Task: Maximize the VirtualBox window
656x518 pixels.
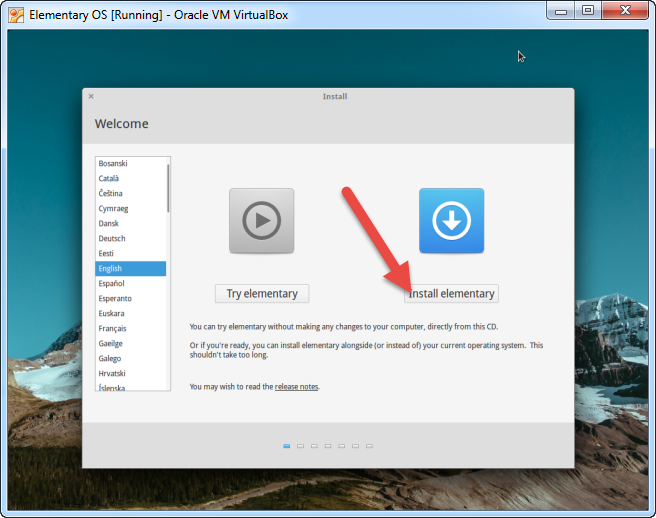Action: [588, 11]
